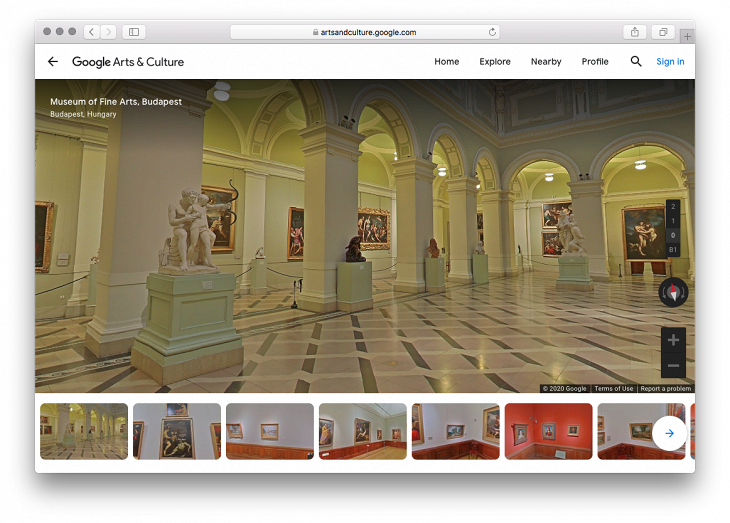Show next thumbnails with blue arrow button

pyautogui.click(x=669, y=433)
